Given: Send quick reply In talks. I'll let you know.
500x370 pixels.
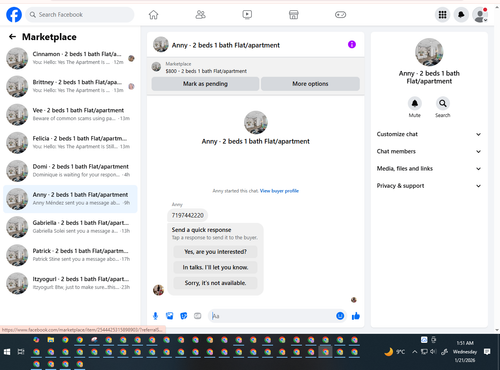Looking at the screenshot, I should tap(215, 267).
